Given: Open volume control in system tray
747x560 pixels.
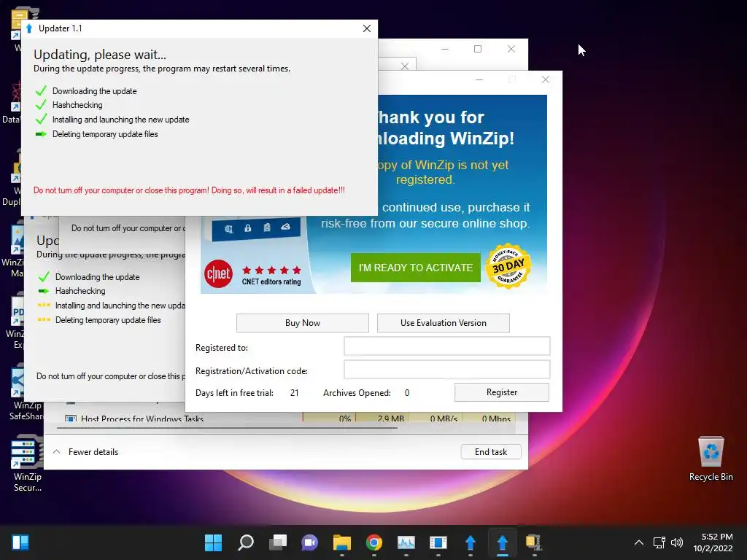Looking at the screenshot, I should (x=676, y=542).
